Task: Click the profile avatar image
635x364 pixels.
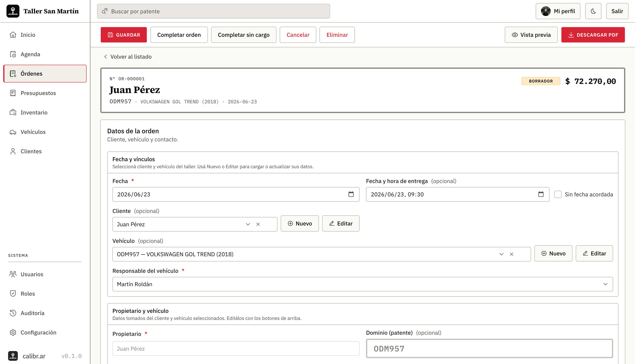Action: (x=545, y=11)
